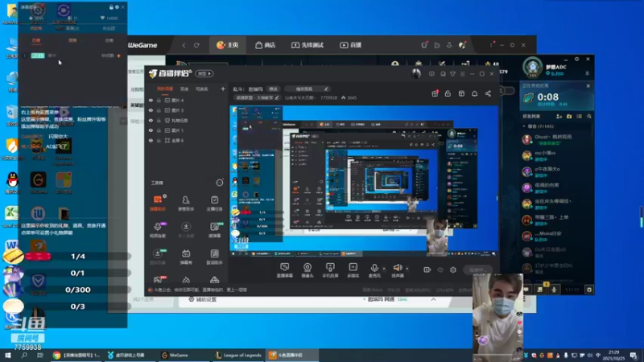Lock the 礼物任务 layer
Viewport: 644px width, 362px height.
pos(159,120)
